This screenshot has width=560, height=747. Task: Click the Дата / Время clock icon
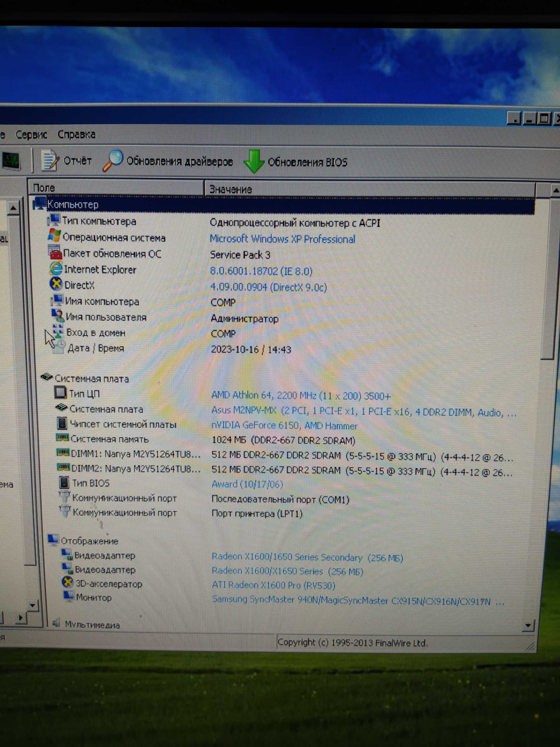pyautogui.click(x=59, y=346)
